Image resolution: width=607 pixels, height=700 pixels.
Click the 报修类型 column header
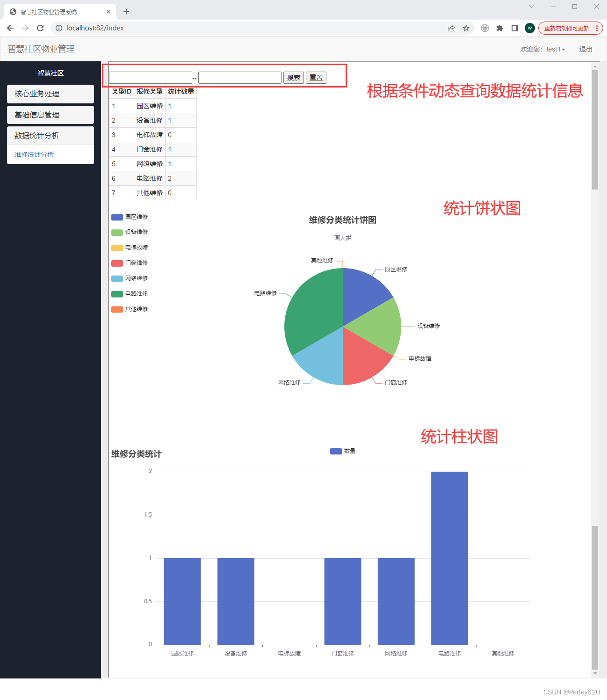coord(150,91)
